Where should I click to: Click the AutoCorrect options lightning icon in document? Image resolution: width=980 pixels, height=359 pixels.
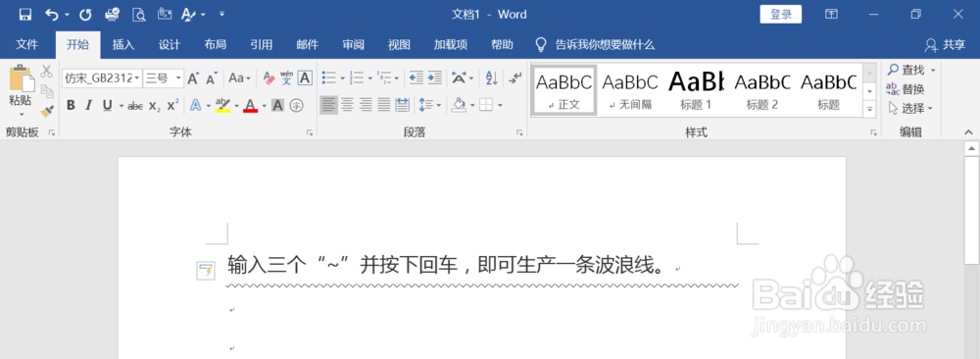(x=206, y=271)
